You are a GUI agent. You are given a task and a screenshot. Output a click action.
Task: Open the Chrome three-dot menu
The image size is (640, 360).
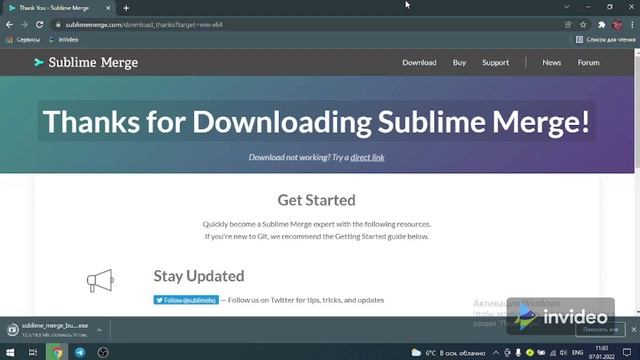[632, 25]
